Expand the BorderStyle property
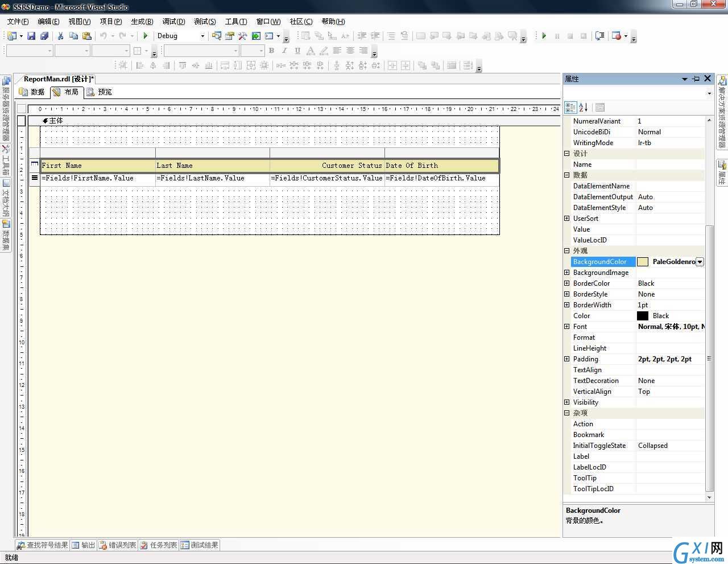 pyautogui.click(x=566, y=294)
